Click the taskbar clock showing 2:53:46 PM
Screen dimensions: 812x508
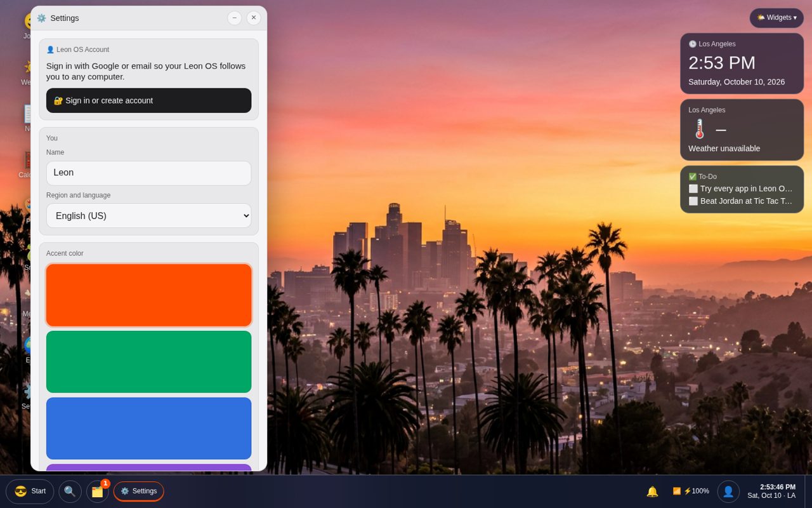click(x=771, y=491)
